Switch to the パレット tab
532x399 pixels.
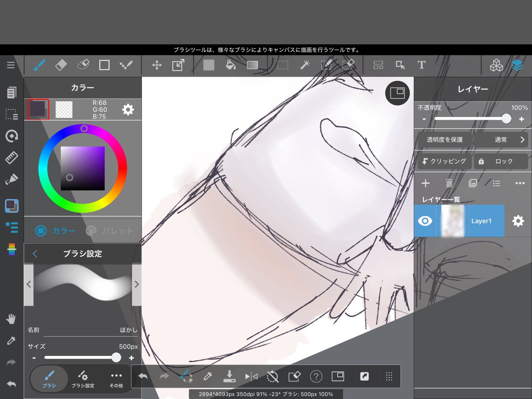tap(109, 231)
